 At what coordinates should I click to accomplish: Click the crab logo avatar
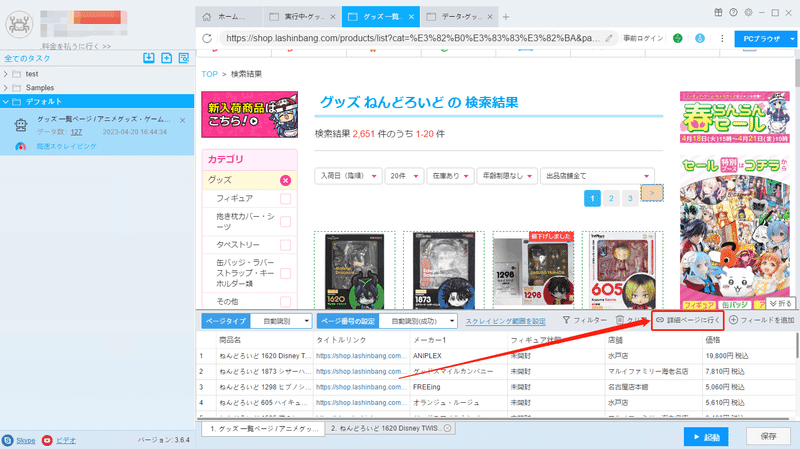coord(19,24)
